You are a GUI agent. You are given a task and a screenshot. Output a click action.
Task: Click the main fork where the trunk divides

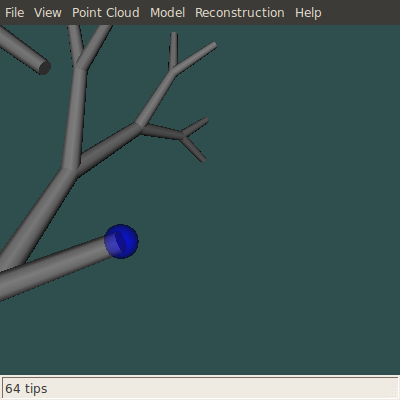click(x=71, y=170)
